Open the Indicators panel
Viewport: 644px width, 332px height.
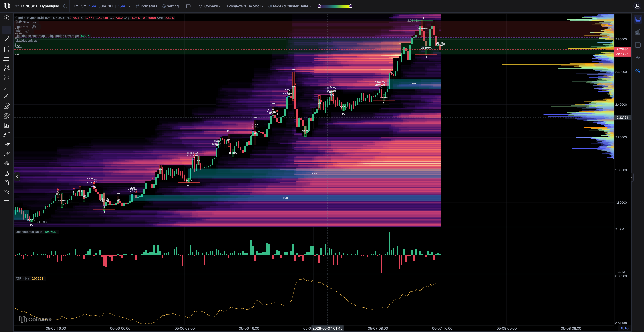click(x=146, y=6)
